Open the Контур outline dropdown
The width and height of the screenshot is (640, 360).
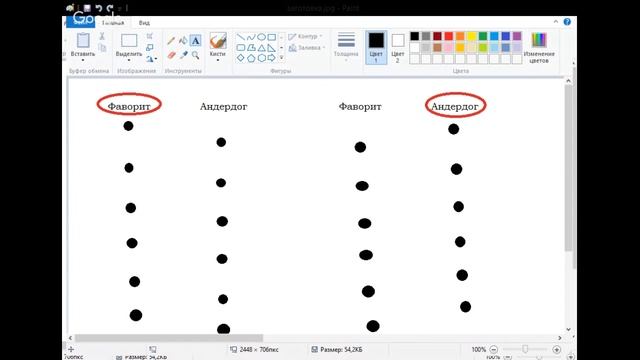click(x=306, y=37)
